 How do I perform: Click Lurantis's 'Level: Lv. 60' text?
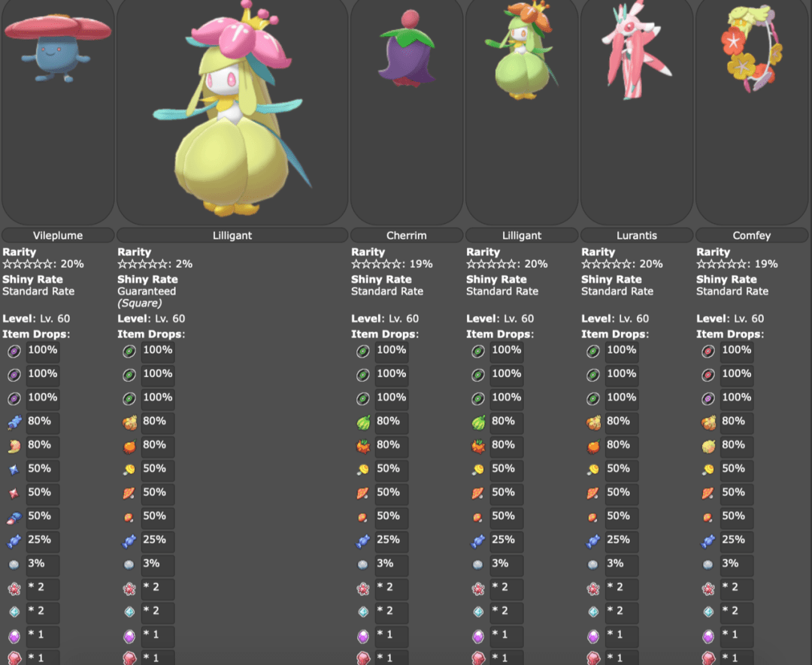tap(615, 319)
